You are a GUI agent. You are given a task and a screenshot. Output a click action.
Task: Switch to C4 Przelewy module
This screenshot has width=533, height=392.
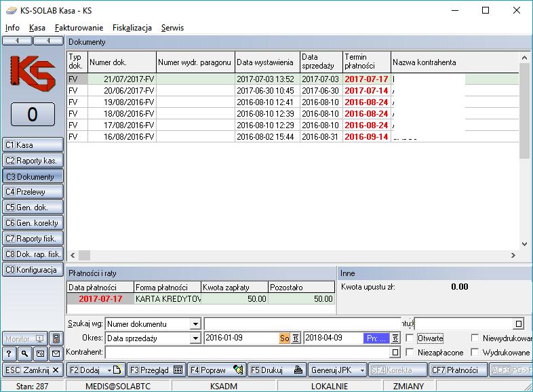pos(33,192)
